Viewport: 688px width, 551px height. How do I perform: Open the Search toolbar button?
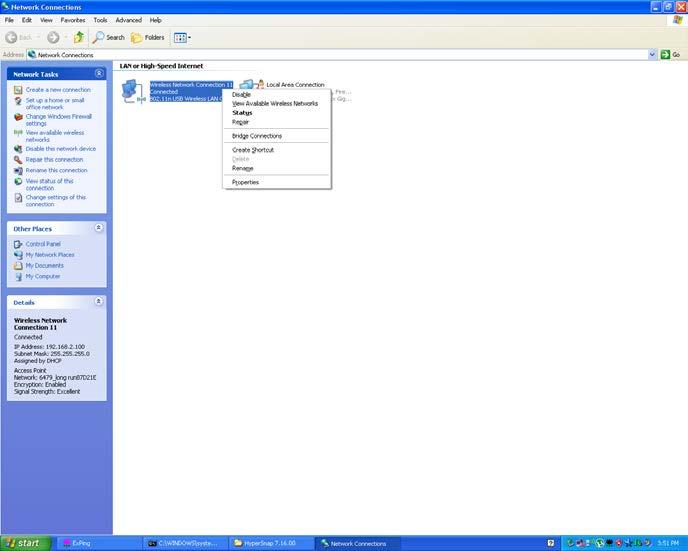tap(109, 38)
